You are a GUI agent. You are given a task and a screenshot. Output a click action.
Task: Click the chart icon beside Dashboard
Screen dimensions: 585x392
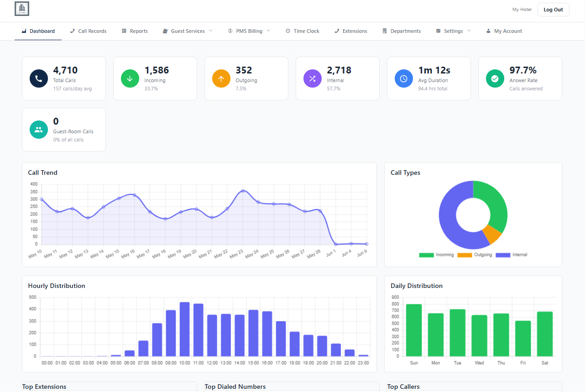click(24, 31)
